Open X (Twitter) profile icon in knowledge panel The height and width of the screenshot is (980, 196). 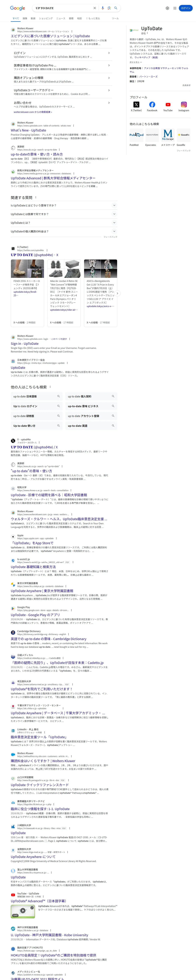point(136,105)
